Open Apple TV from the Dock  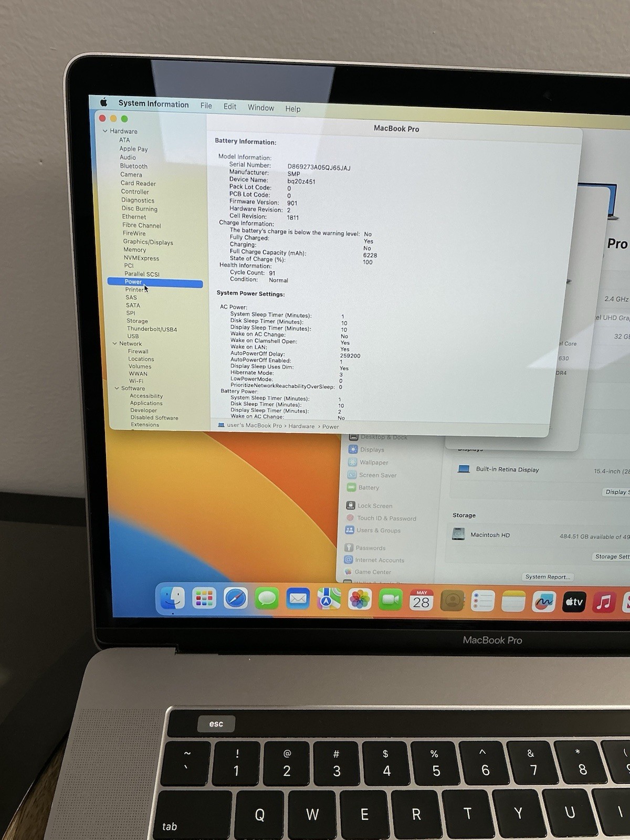[574, 603]
